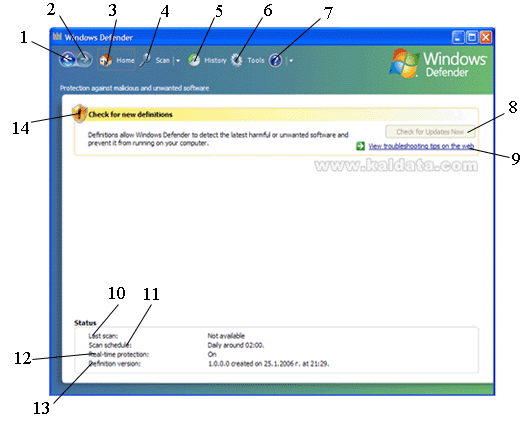Open View troubleshooting tips on the web
The width and height of the screenshot is (530, 423).
click(421, 146)
